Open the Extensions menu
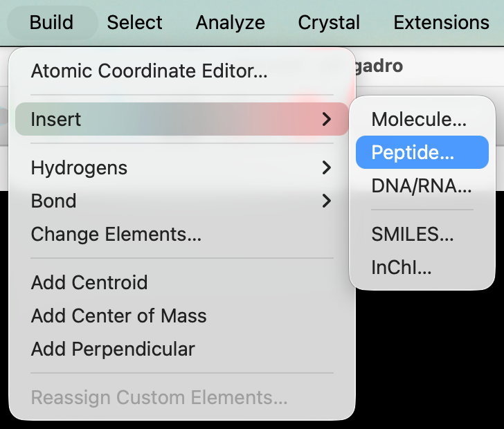Image resolution: width=504 pixels, height=429 pixels. (x=441, y=23)
